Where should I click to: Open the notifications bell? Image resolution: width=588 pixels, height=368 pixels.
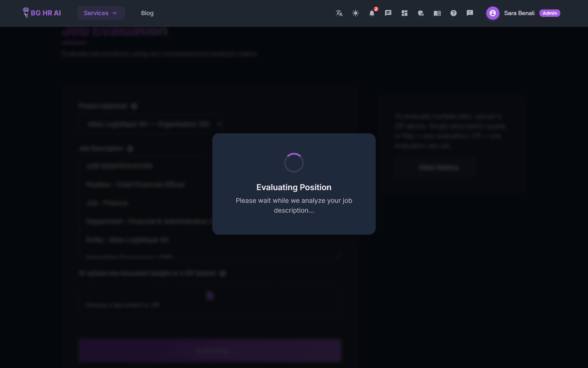[372, 13]
